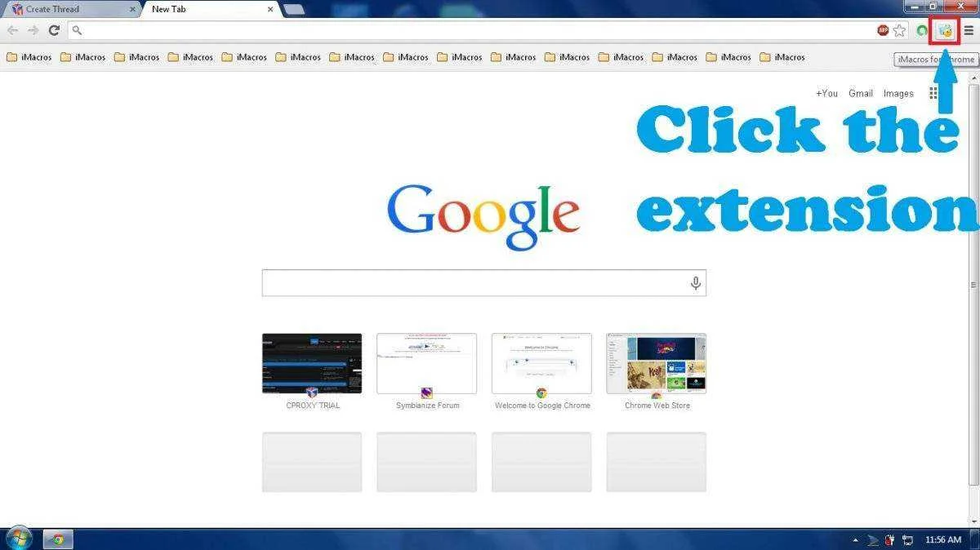This screenshot has height=550, width=980.
Task: Click the scrollbar up arrow
Action: [973, 77]
